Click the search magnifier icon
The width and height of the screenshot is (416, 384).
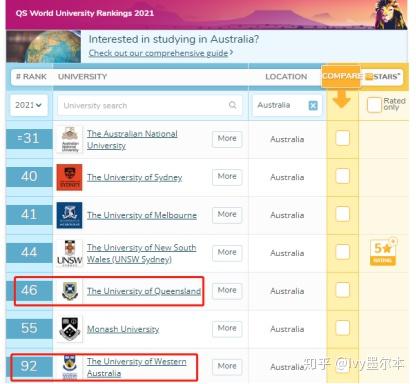pyautogui.click(x=233, y=105)
